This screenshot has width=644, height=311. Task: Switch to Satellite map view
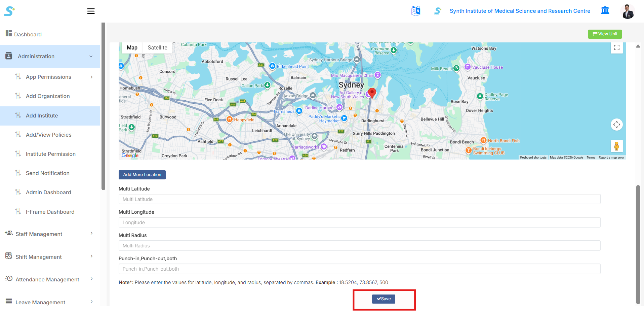(x=158, y=48)
